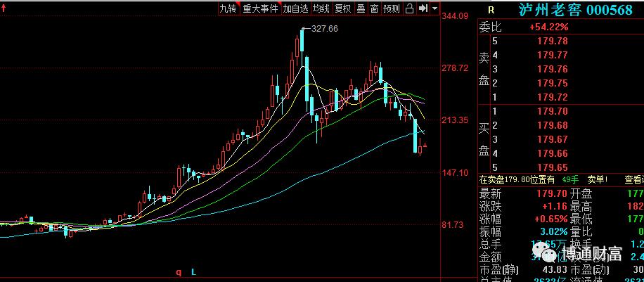Click the 开盘 open price label
This screenshot has height=282, width=644.
(581, 193)
